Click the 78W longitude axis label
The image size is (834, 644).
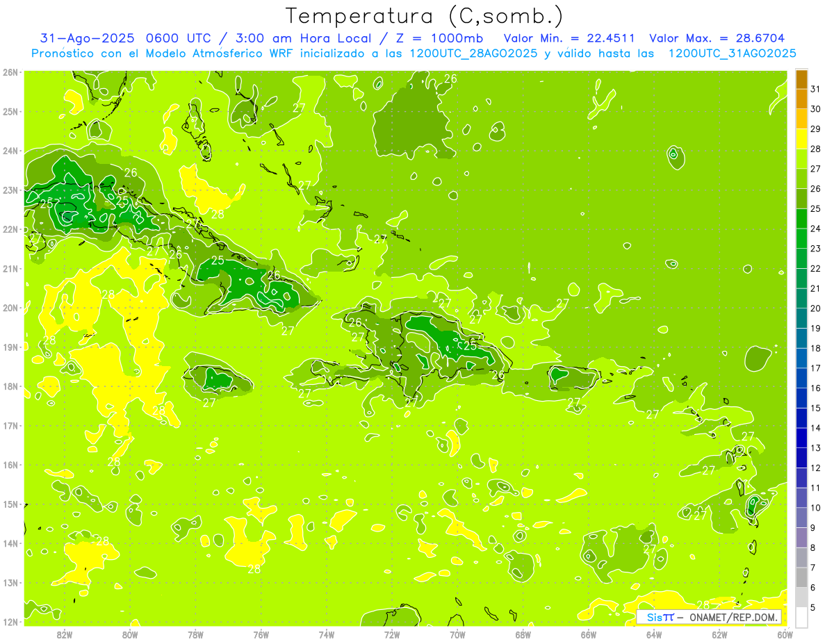pyautogui.click(x=195, y=634)
